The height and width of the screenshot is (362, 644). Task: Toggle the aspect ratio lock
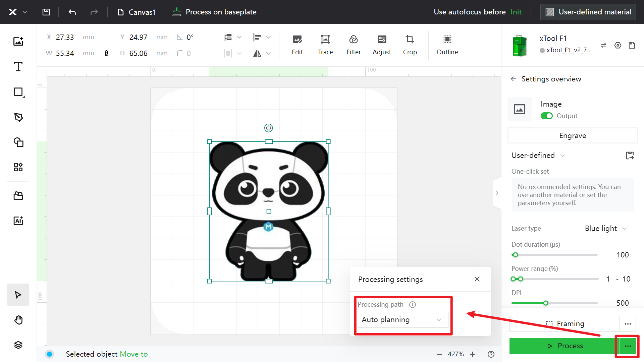(106, 53)
